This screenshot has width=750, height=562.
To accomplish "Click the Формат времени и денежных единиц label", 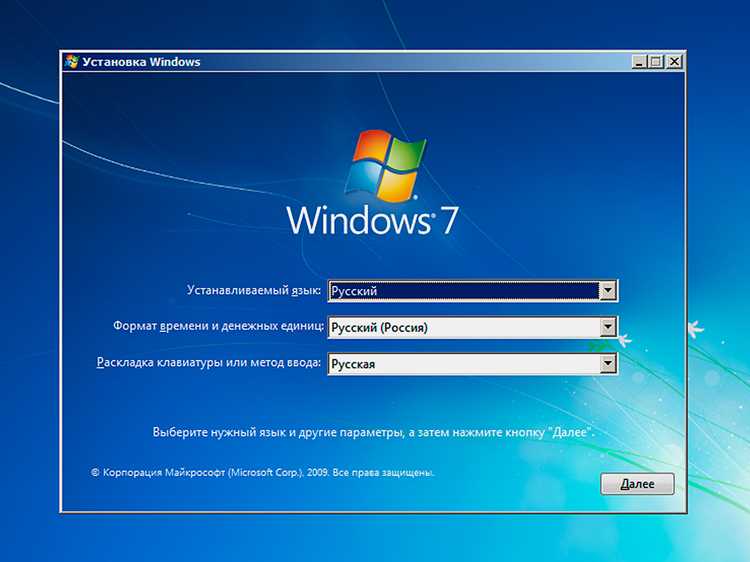I will tap(218, 326).
